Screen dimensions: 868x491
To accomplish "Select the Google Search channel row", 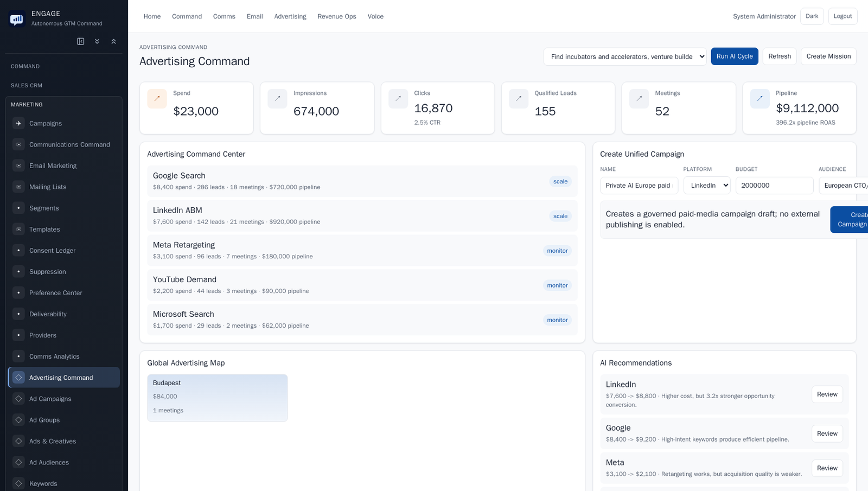I will click(x=362, y=181).
